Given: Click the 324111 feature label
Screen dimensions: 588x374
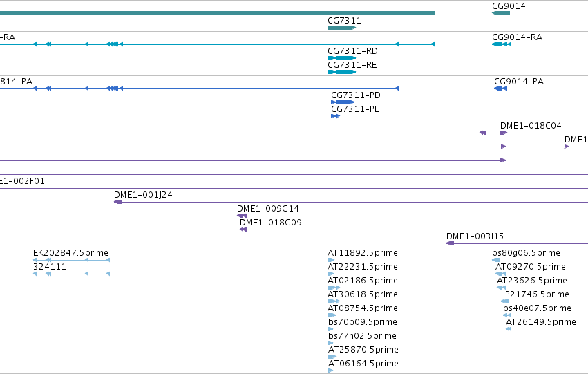Looking at the screenshot, I should [x=50, y=266].
